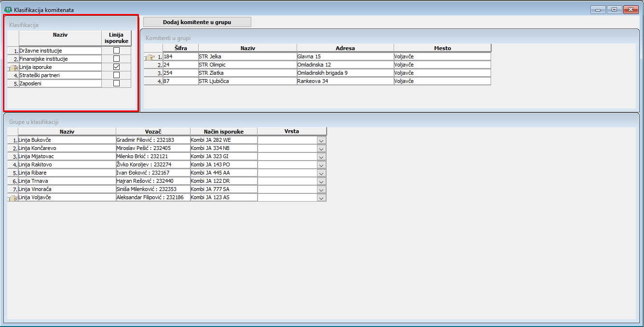This screenshot has width=644, height=327.
Task: Uncheck the Linija isporuke checkbox
Action: coord(116,67)
